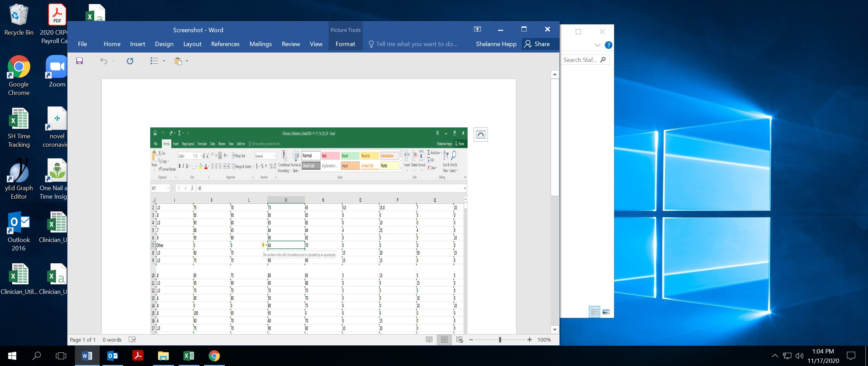Expand the bullet library dropdown arrow
This screenshot has height=366, width=868.
(164, 61)
